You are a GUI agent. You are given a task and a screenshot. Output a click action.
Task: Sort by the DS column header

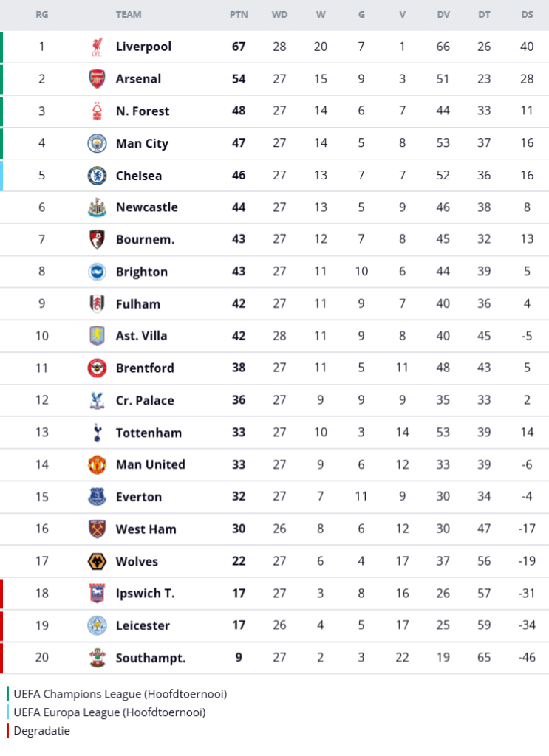(527, 14)
